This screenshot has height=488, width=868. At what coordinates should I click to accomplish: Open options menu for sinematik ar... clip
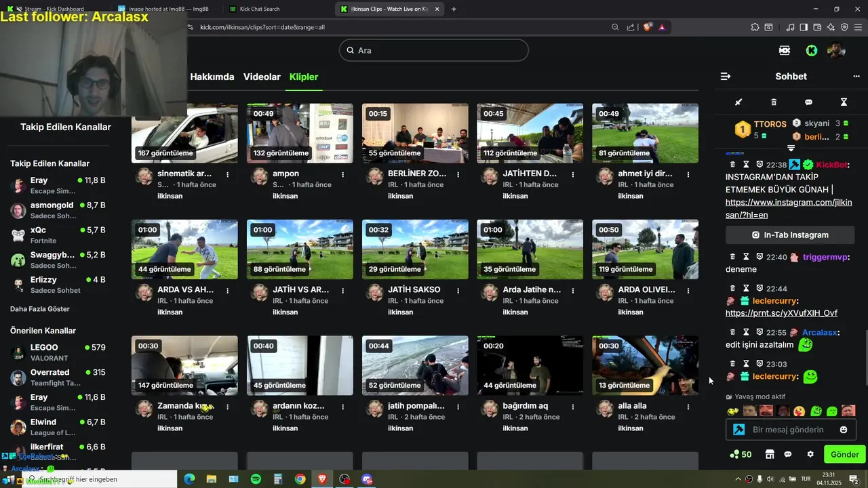pyautogui.click(x=227, y=175)
